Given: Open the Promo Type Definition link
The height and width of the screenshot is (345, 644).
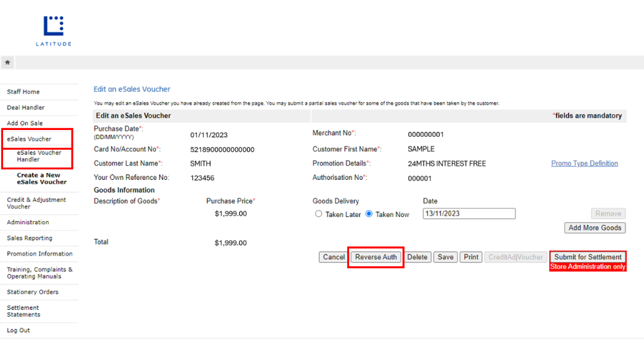Looking at the screenshot, I should [x=584, y=163].
